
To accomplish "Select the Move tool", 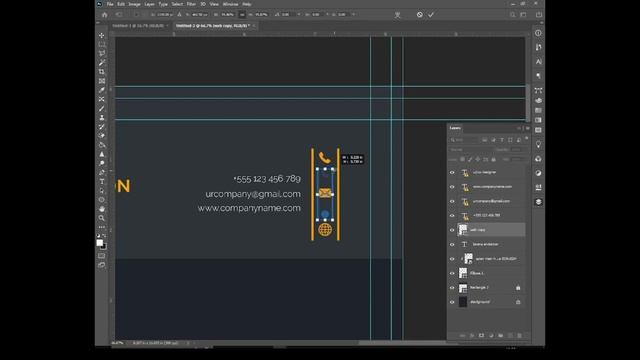I will tap(102, 36).
